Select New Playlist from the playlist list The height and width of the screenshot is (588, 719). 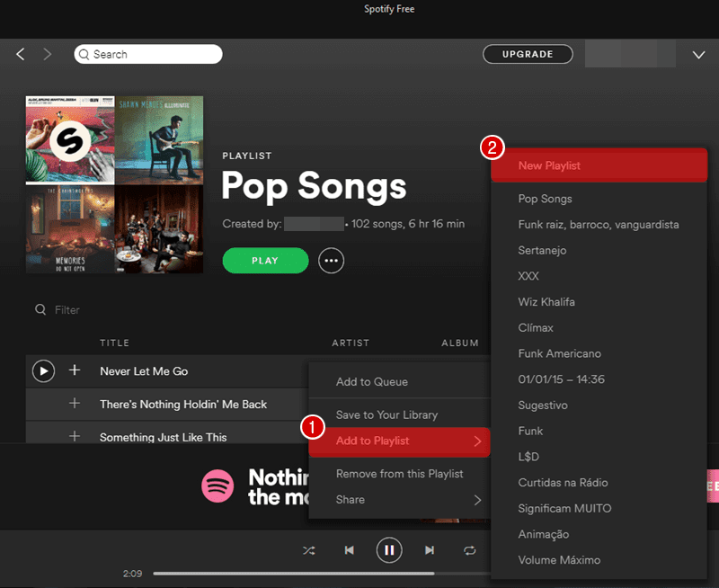551,165
